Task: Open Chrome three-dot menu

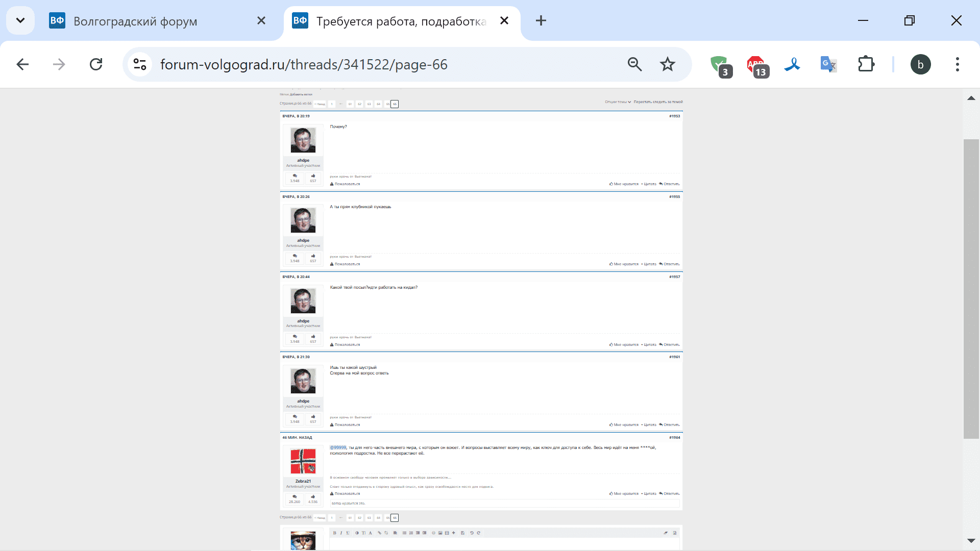Action: 957,65
